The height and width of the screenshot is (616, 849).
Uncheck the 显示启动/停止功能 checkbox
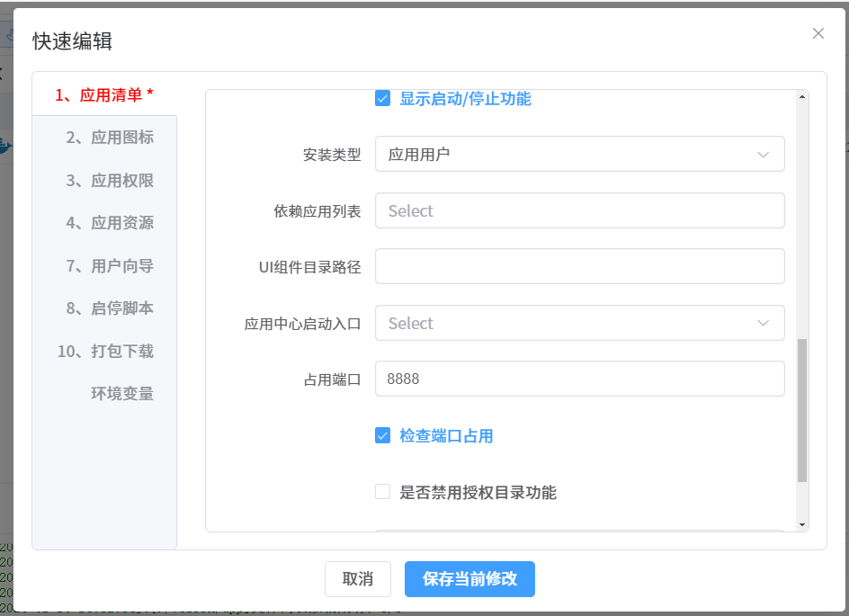point(382,99)
